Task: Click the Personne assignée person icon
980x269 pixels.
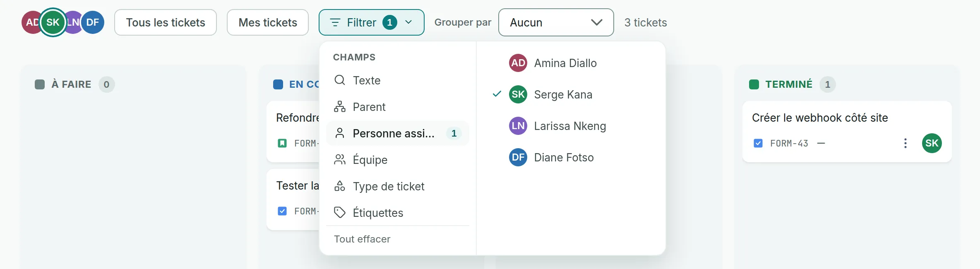Action: coord(340,133)
